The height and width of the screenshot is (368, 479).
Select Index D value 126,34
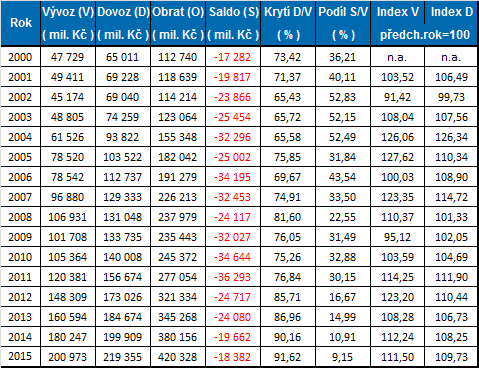coord(451,137)
